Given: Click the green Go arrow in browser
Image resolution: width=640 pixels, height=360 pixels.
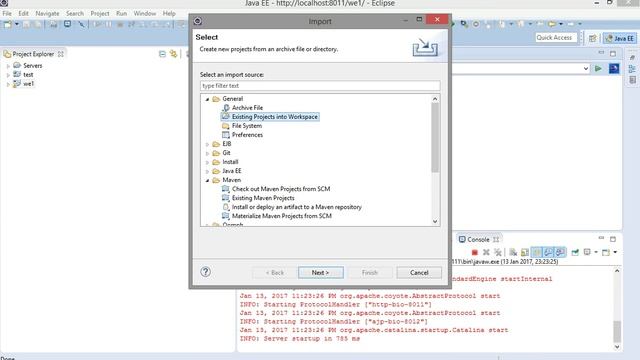Looking at the screenshot, I should 598,69.
